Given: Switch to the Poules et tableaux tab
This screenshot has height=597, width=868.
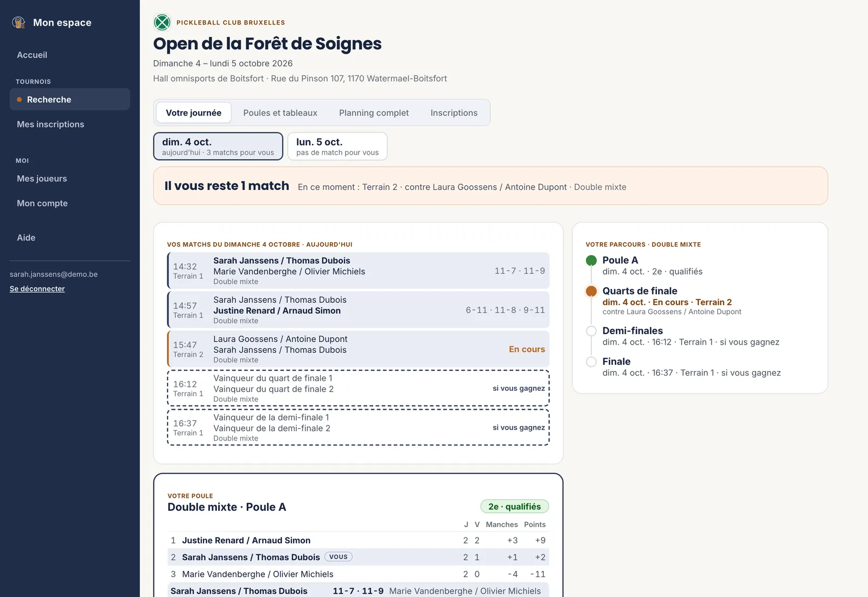Looking at the screenshot, I should 280,113.
